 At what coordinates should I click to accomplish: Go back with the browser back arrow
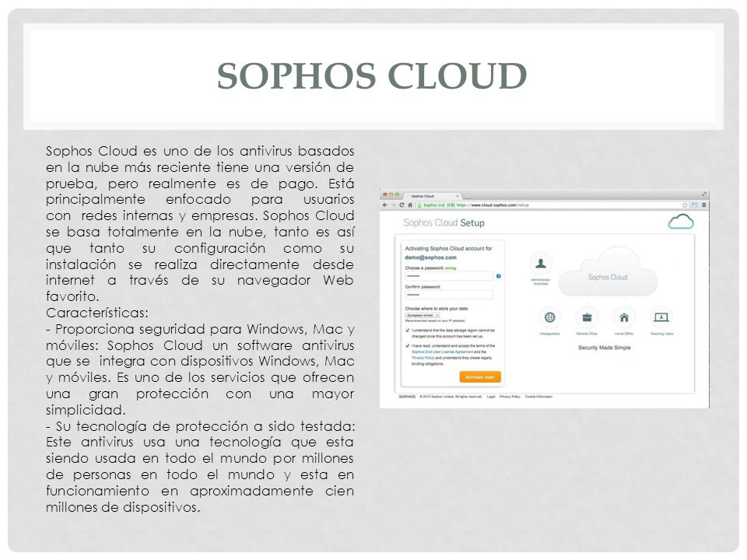[385, 205]
